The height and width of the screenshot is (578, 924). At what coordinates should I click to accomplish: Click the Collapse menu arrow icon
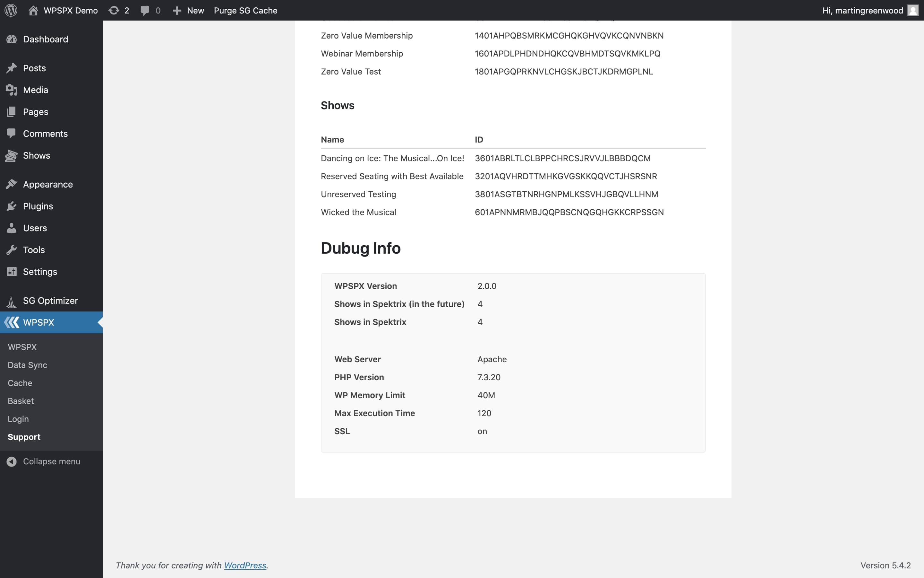click(12, 461)
